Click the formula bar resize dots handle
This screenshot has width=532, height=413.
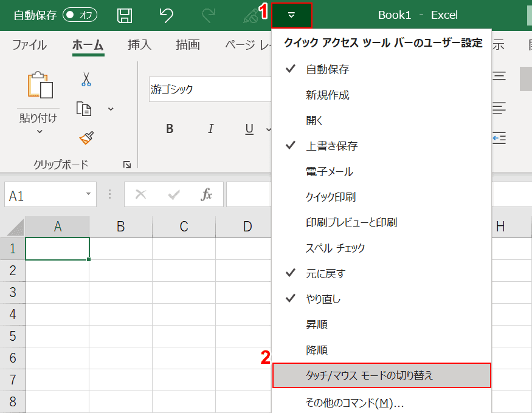point(109,194)
